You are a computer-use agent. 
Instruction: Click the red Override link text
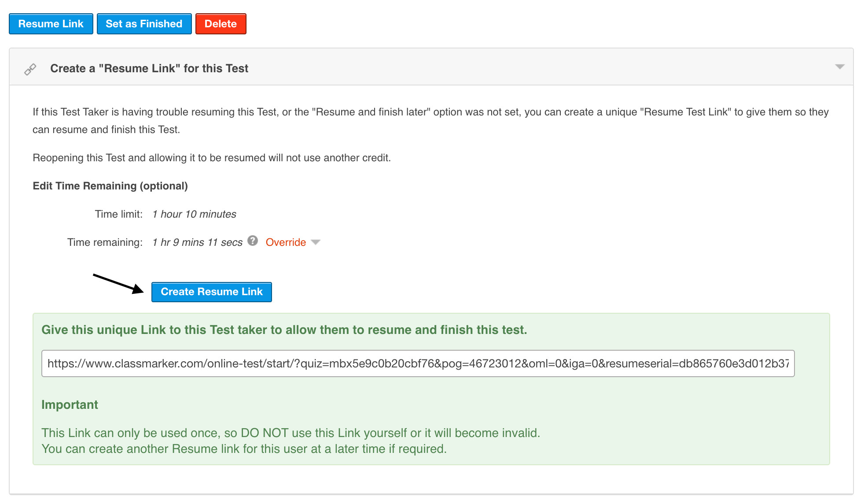(286, 242)
